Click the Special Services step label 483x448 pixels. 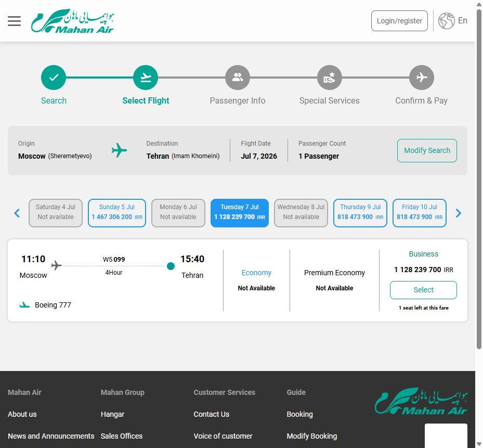pos(330,100)
